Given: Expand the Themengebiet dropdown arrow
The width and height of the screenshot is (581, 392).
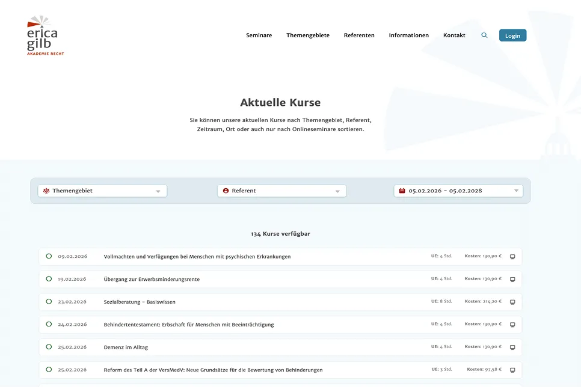Looking at the screenshot, I should pos(158,191).
